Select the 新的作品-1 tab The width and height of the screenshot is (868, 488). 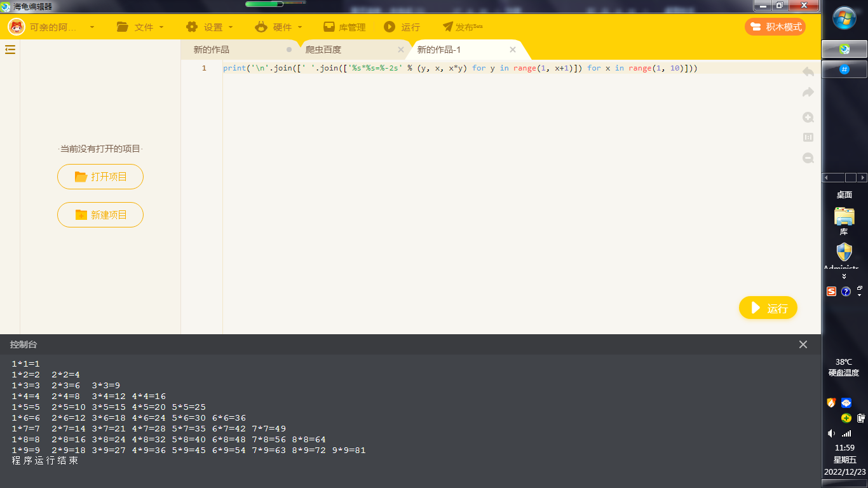point(439,50)
